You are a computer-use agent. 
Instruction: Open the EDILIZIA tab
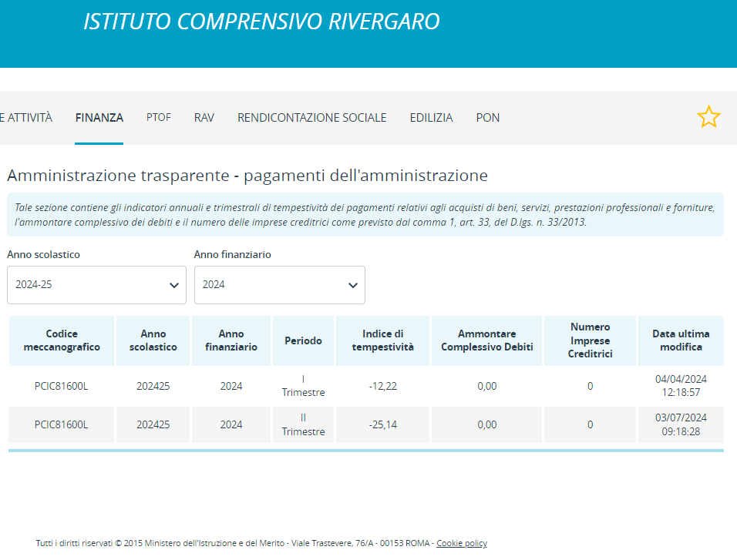pyautogui.click(x=431, y=118)
